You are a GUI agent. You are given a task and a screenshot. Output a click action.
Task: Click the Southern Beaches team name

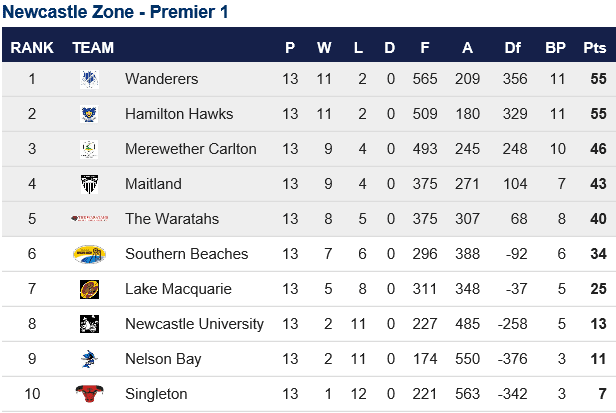tap(187, 254)
